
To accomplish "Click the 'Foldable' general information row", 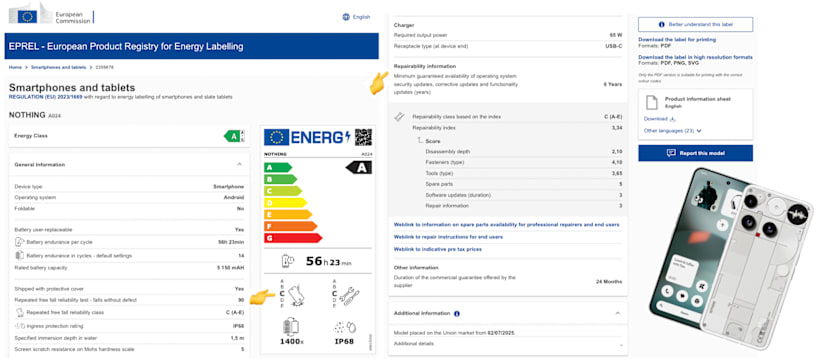I will (129, 209).
